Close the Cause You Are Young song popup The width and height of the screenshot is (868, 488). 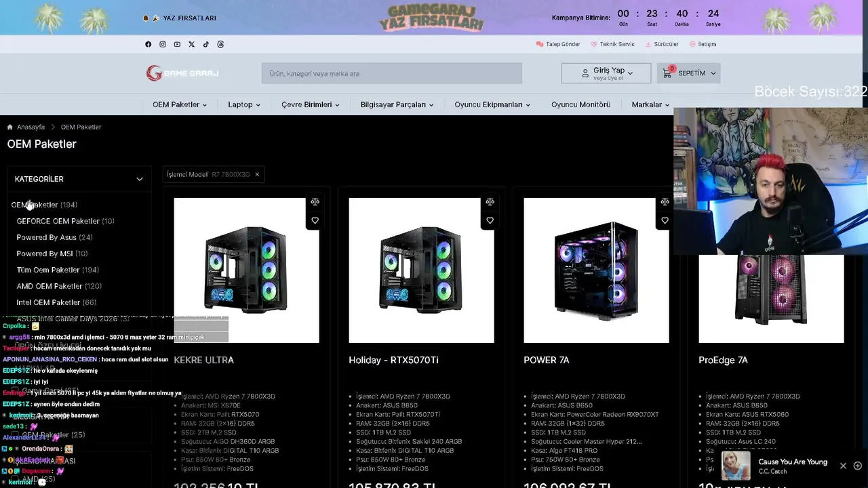tap(843, 466)
